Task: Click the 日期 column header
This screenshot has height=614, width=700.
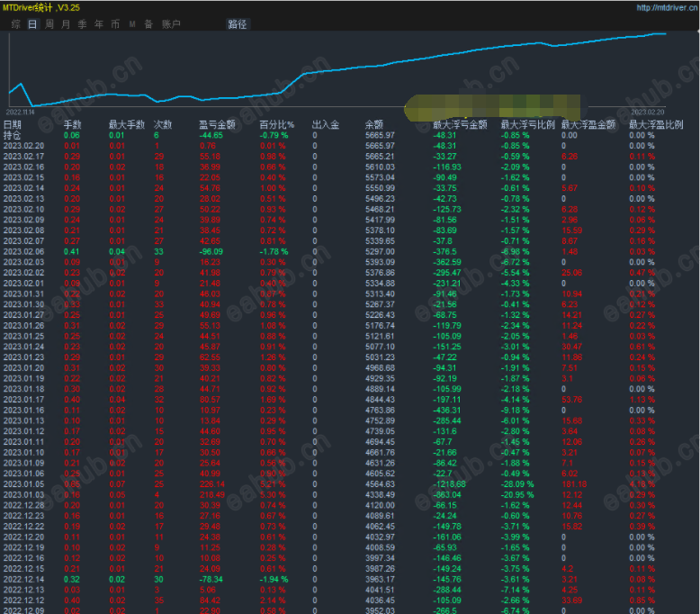Action: click(12, 124)
